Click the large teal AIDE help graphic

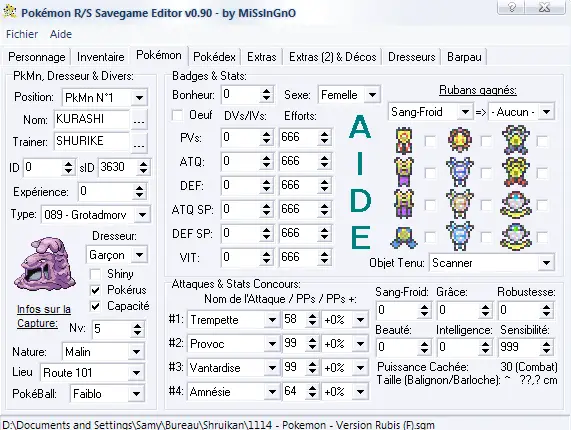click(360, 182)
